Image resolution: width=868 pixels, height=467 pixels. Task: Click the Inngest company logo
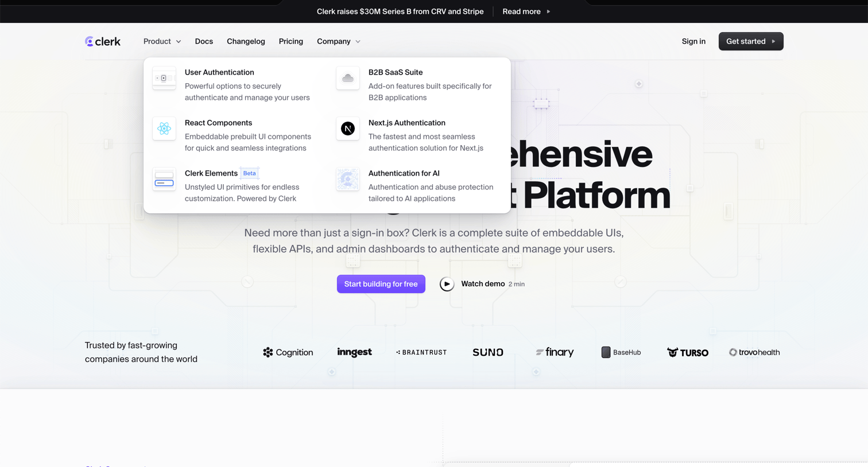point(355,352)
